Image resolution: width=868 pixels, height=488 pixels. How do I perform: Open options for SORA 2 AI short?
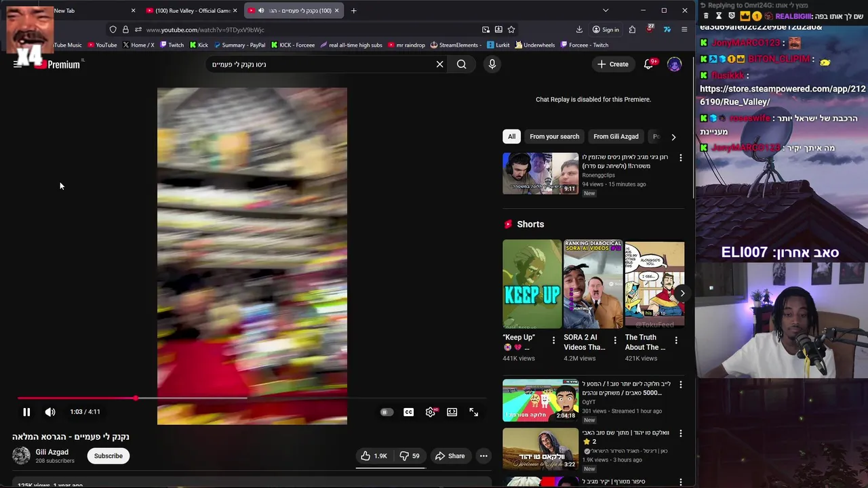click(x=615, y=340)
